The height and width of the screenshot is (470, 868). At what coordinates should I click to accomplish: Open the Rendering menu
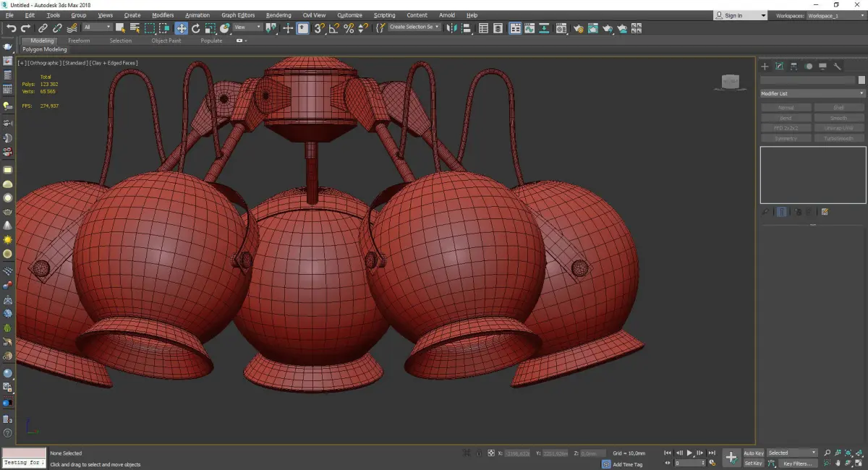(x=278, y=15)
